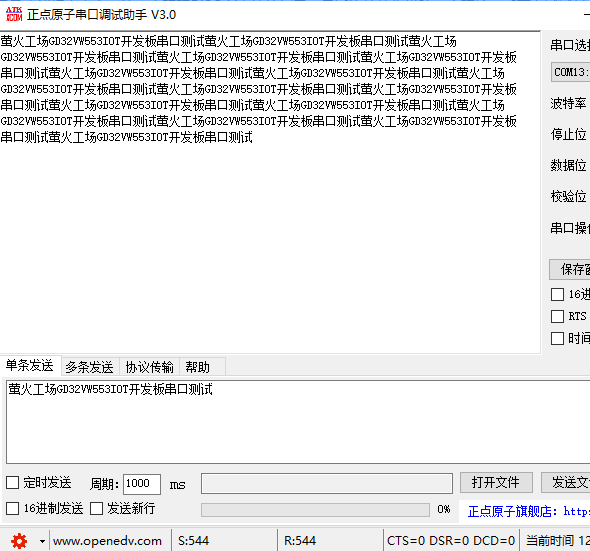The image size is (590, 551).
Task: Open the red gear settings icon
Action: point(19,541)
